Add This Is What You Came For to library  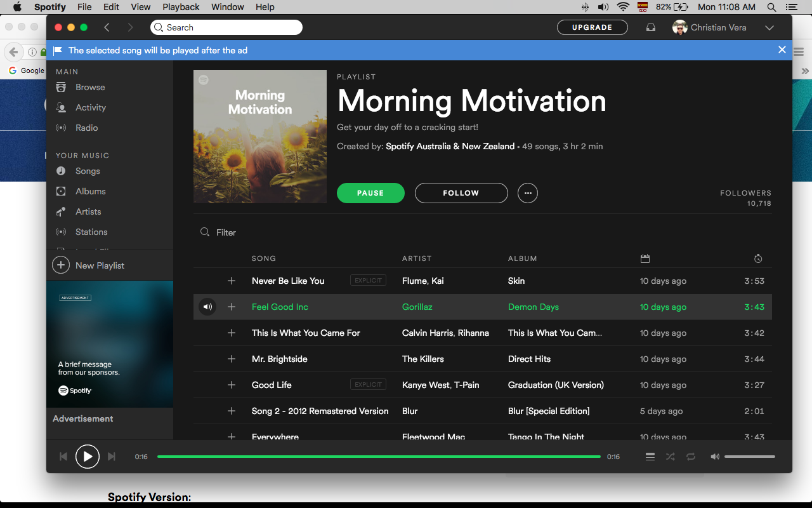(x=232, y=333)
